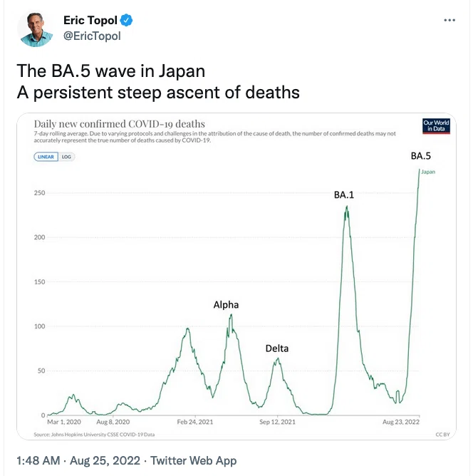The width and height of the screenshot is (473, 476).
Task: Switch chart to LOG scale
Action: (x=66, y=157)
